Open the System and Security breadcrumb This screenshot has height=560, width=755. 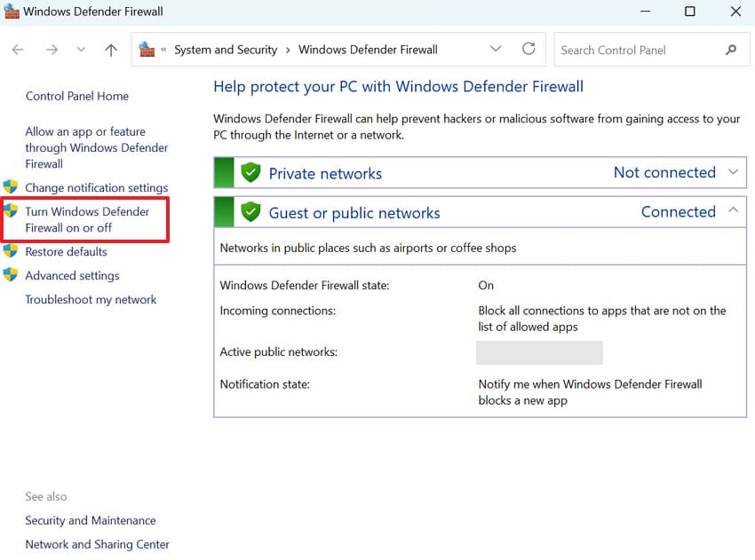[226, 50]
